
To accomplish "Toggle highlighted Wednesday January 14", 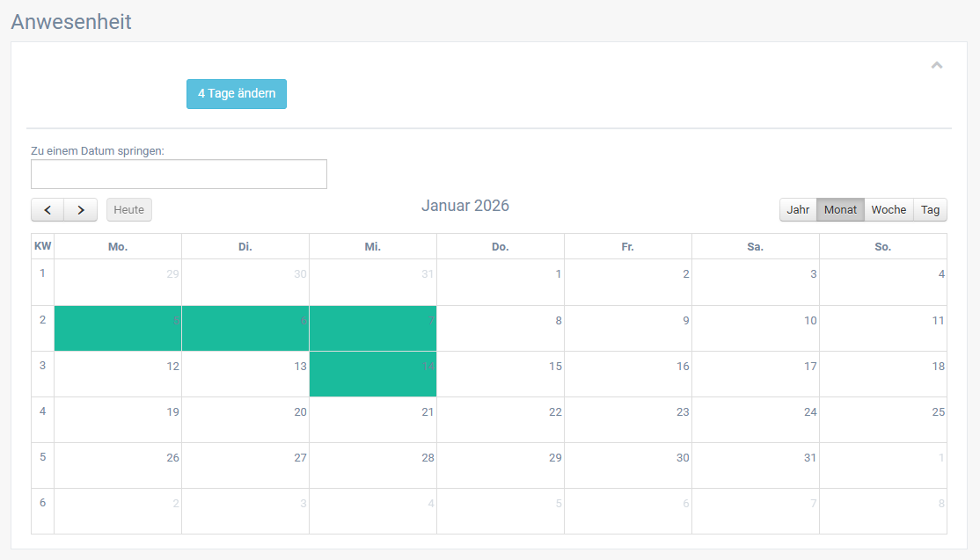I will [373, 375].
